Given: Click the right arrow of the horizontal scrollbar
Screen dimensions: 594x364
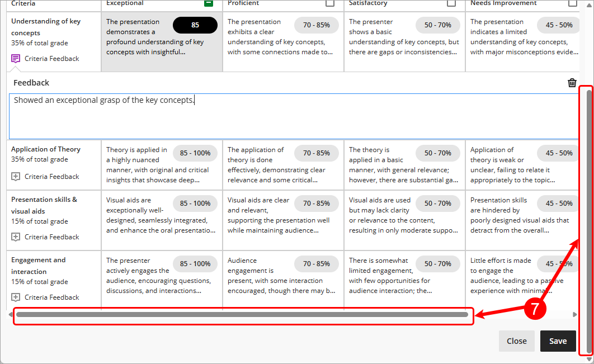Looking at the screenshot, I should pyautogui.click(x=574, y=315).
